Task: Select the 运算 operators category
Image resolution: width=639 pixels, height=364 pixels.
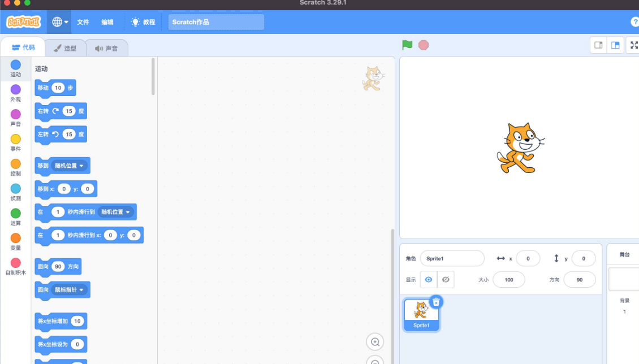Action: (x=15, y=217)
